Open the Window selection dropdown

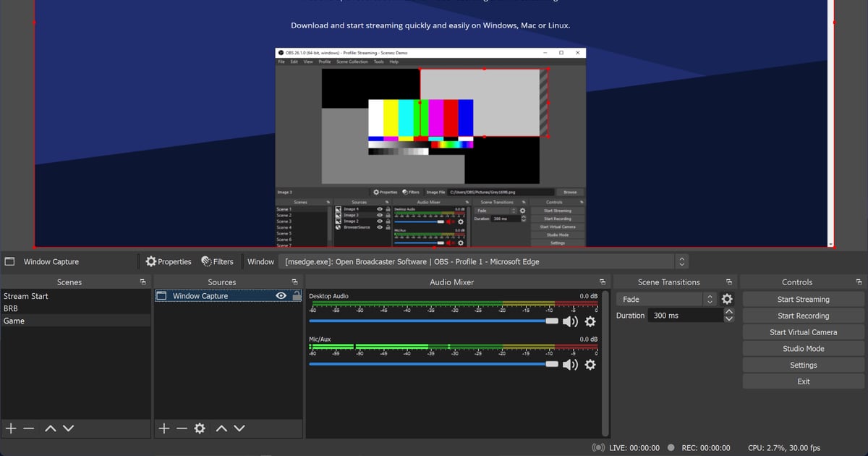(x=484, y=261)
